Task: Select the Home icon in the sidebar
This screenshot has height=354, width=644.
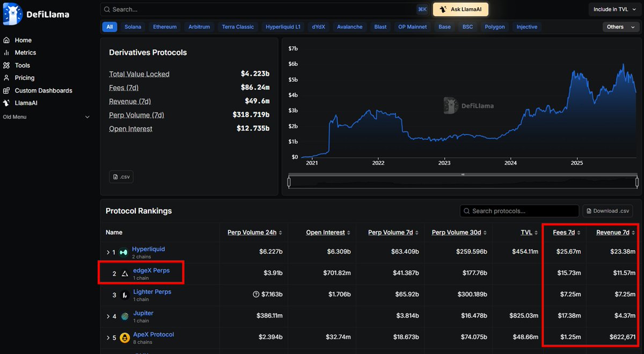Action: (7, 40)
